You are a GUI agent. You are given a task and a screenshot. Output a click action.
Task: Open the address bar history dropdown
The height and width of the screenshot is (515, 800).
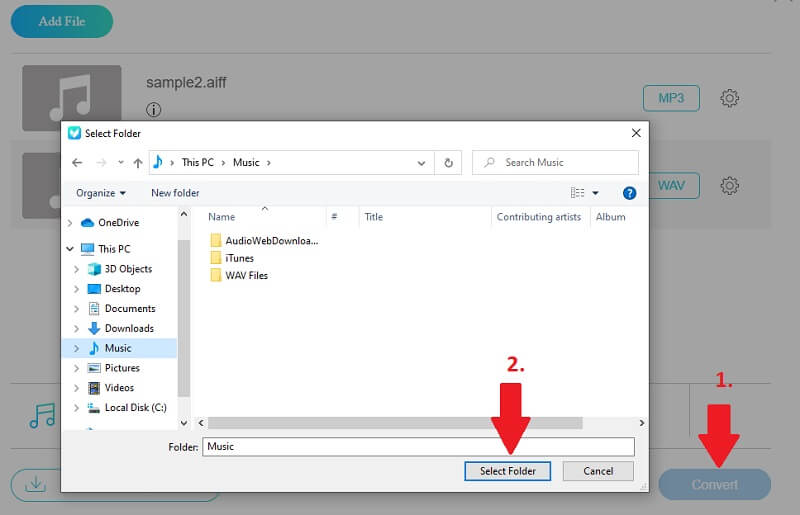(426, 163)
